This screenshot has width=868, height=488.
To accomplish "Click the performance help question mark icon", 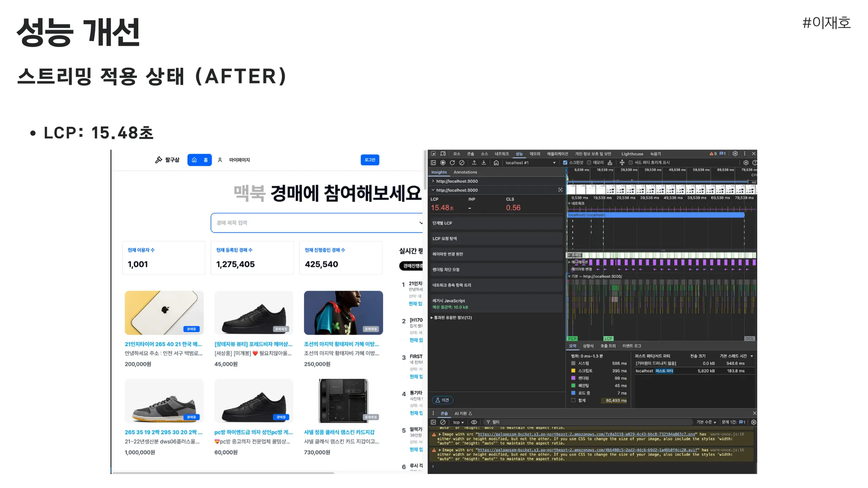I will (754, 163).
